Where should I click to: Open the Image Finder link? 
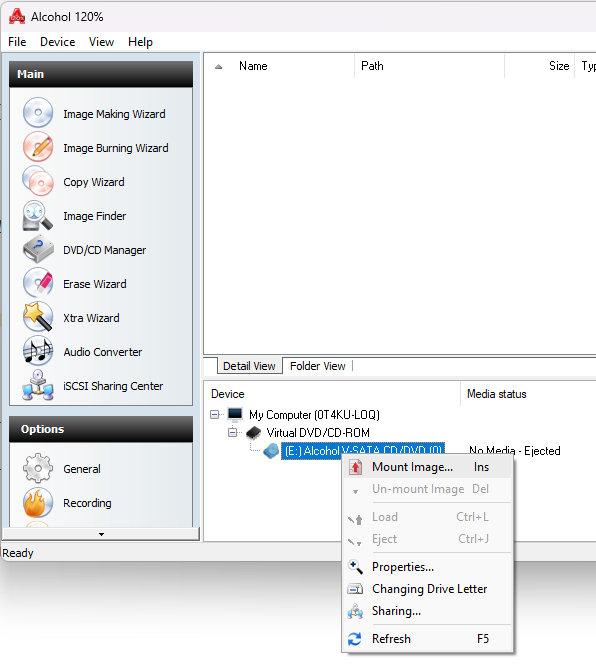point(95,216)
